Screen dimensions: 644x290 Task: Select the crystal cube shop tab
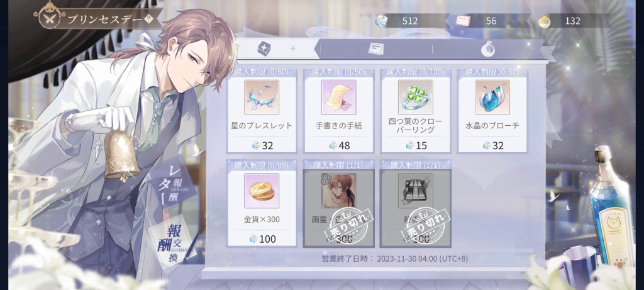[264, 49]
